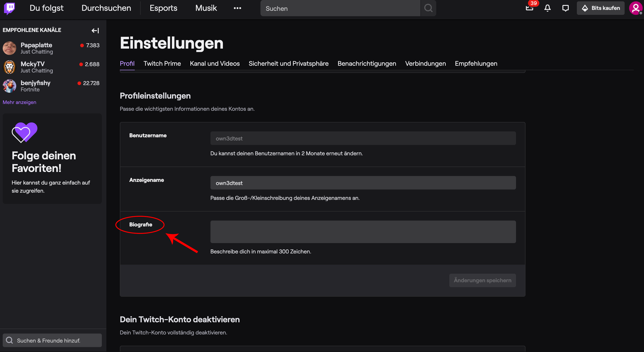Open MckyTV channel avatar
The width and height of the screenshot is (644, 352).
tap(9, 67)
